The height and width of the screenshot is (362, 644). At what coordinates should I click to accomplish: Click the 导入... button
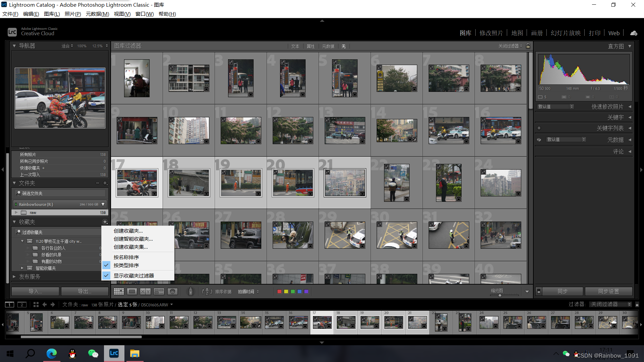click(35, 291)
